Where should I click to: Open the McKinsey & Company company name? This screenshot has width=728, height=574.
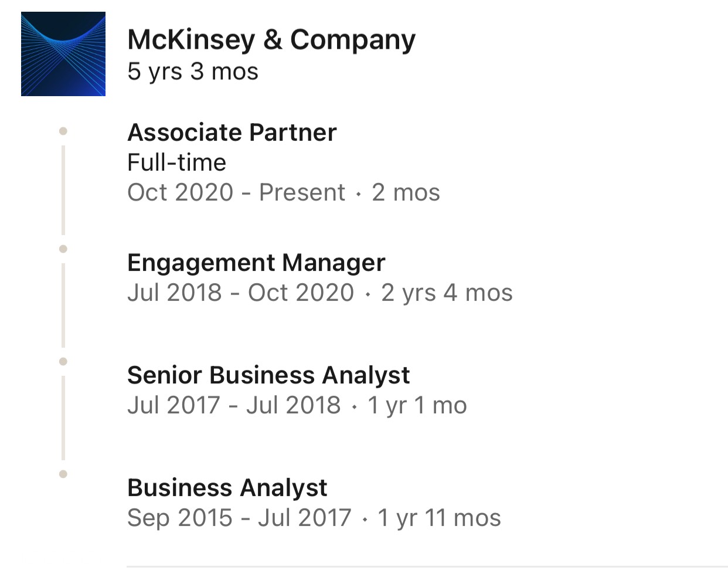click(x=271, y=40)
